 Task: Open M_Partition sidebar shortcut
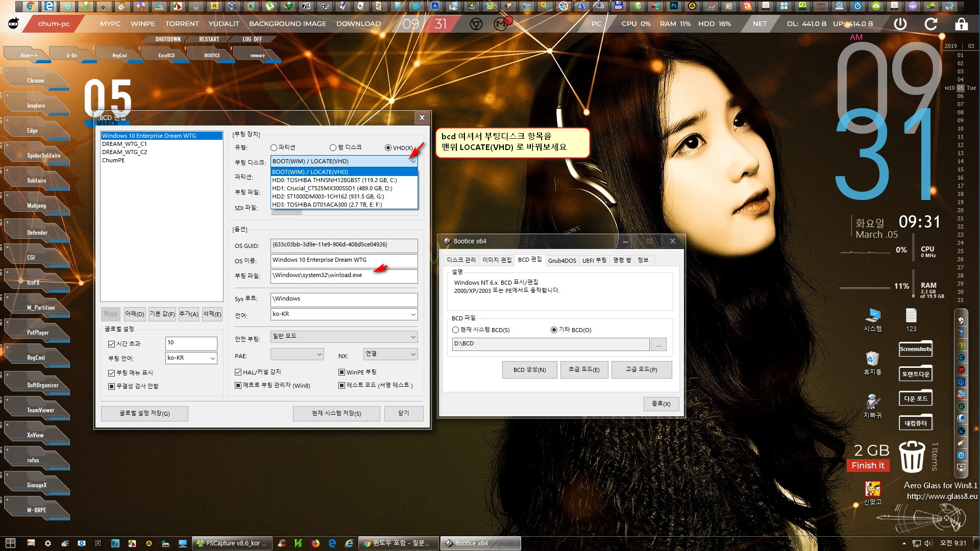(x=41, y=308)
